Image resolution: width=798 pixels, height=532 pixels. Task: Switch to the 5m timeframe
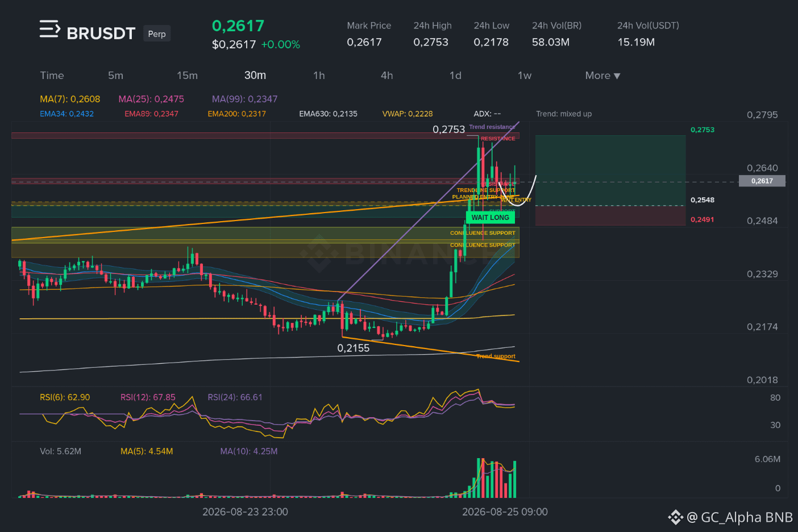coord(115,76)
